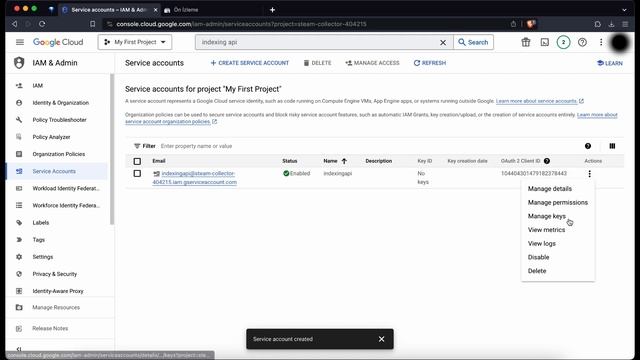Viewport: 640px width, 360px height.
Task: Click the IAM & Admin shield icon
Action: [x=19, y=63]
